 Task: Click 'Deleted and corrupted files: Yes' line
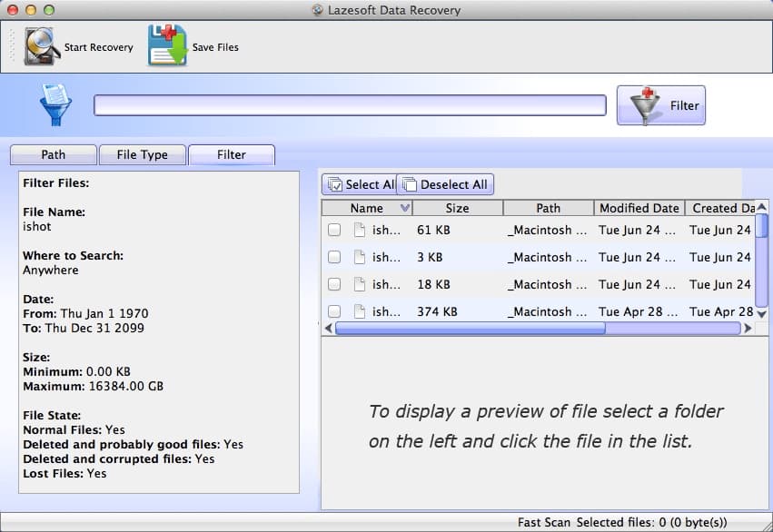(118, 459)
